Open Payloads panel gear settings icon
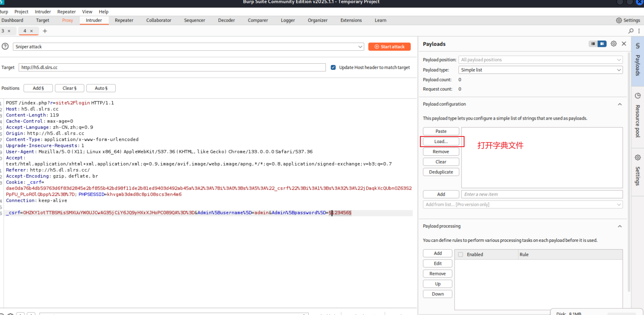The height and width of the screenshot is (315, 644). pos(613,44)
